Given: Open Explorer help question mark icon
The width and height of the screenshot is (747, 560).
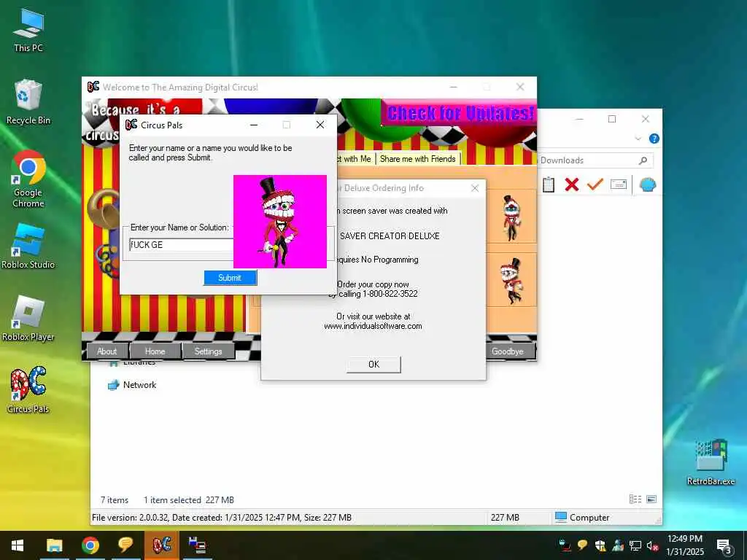Looking at the screenshot, I should (x=654, y=139).
